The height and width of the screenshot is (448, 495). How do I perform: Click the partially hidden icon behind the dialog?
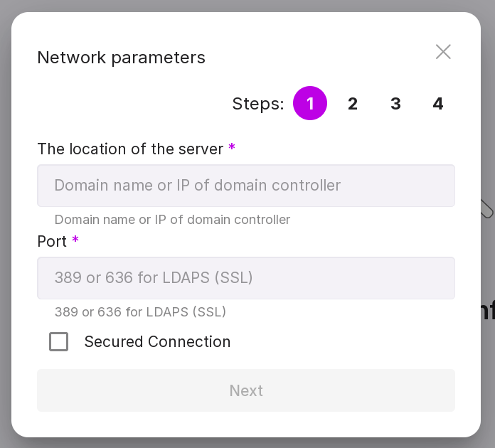coord(487,209)
